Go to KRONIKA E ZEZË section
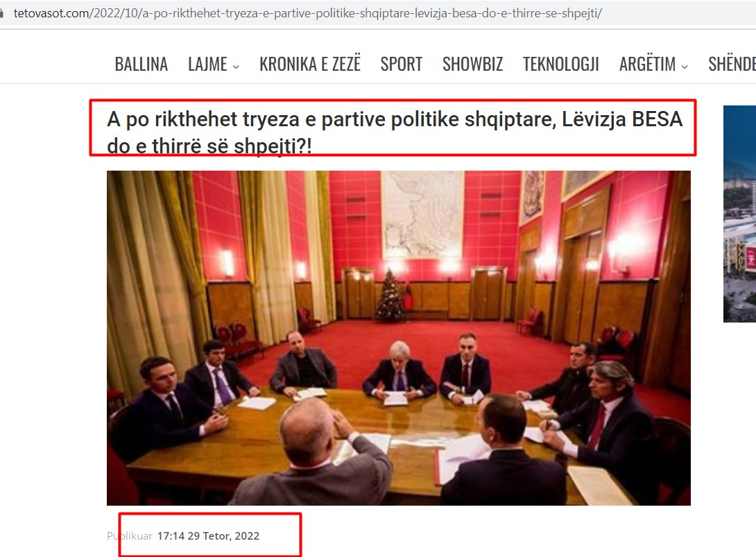This screenshot has height=557, width=756. point(310,63)
